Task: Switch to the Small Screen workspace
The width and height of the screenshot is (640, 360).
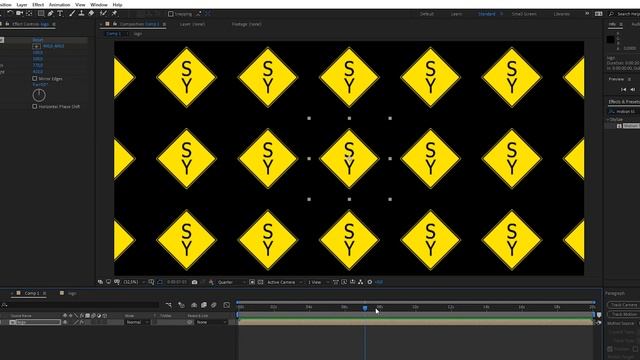Action: [524, 14]
